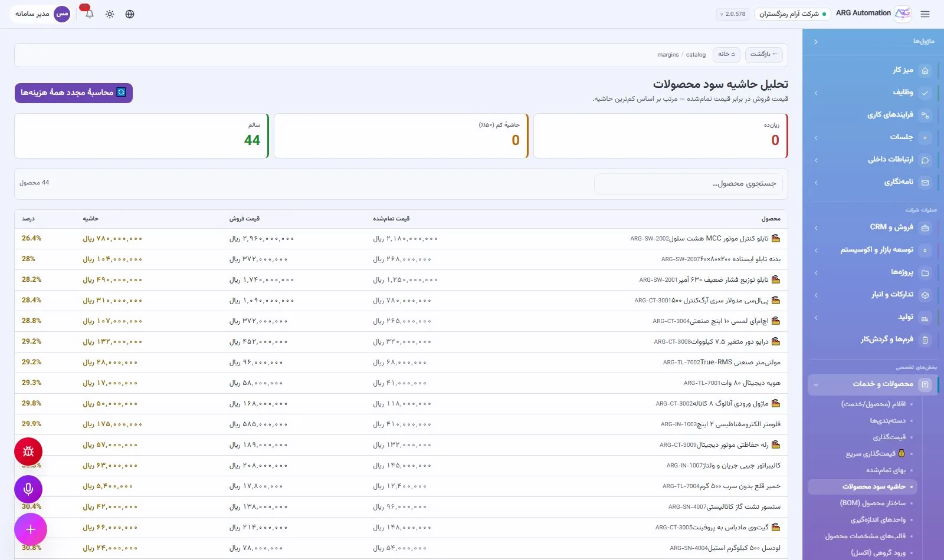Focus the جستجوی محصول search field
This screenshot has height=560, width=944.
689,184
